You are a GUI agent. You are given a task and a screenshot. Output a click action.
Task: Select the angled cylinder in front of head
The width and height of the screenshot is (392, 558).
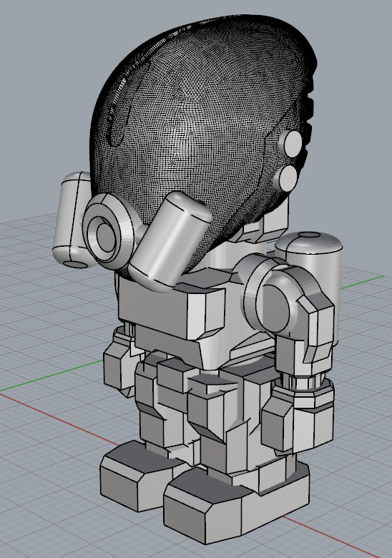[170, 241]
